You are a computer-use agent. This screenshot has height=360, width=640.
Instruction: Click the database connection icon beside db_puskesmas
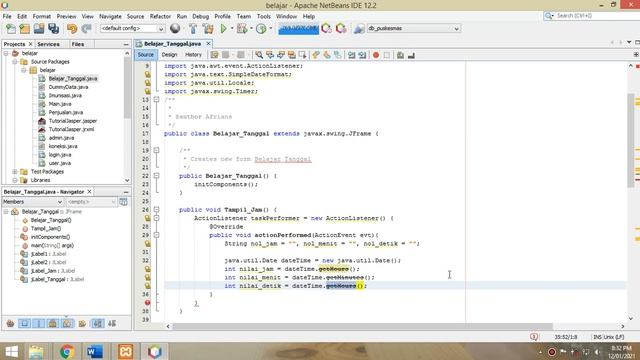[359, 28]
